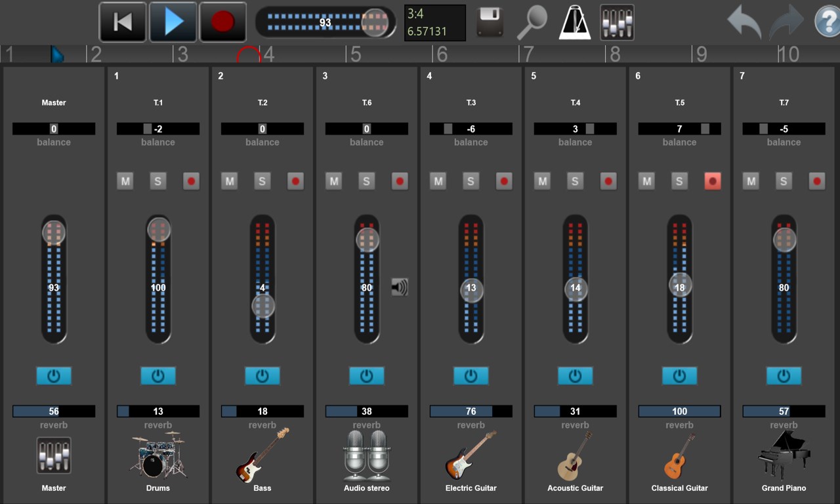
Task: Click the speaker icon beside track T.6
Action: click(399, 287)
